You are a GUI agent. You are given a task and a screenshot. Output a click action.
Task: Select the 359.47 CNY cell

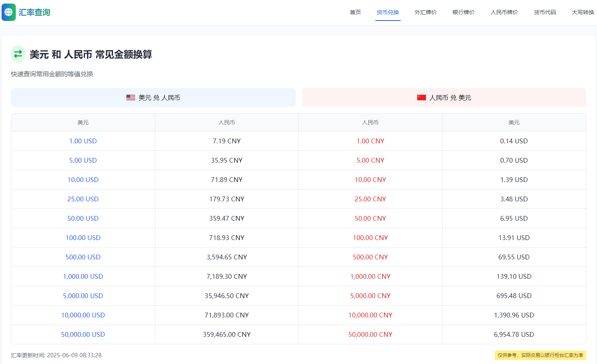coord(227,218)
